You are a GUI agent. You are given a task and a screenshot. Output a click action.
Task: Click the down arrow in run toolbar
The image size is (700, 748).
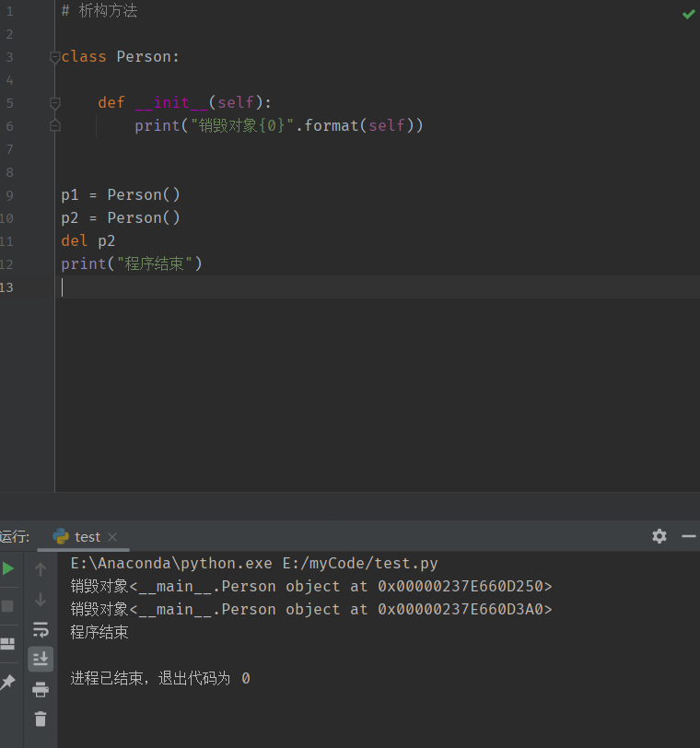pos(41,600)
